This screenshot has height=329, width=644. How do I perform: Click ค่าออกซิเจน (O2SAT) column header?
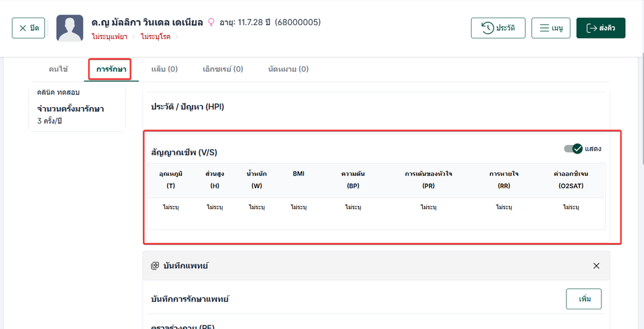(x=571, y=180)
